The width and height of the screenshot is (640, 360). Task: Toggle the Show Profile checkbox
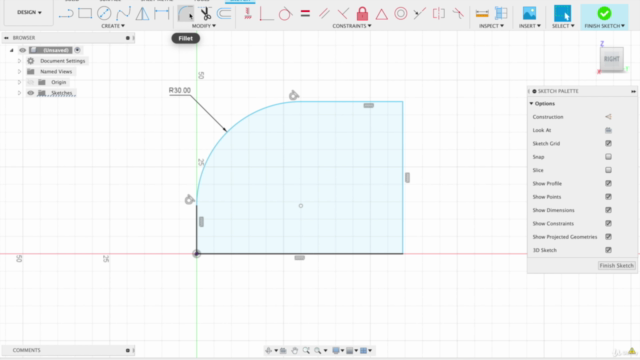[x=608, y=183]
